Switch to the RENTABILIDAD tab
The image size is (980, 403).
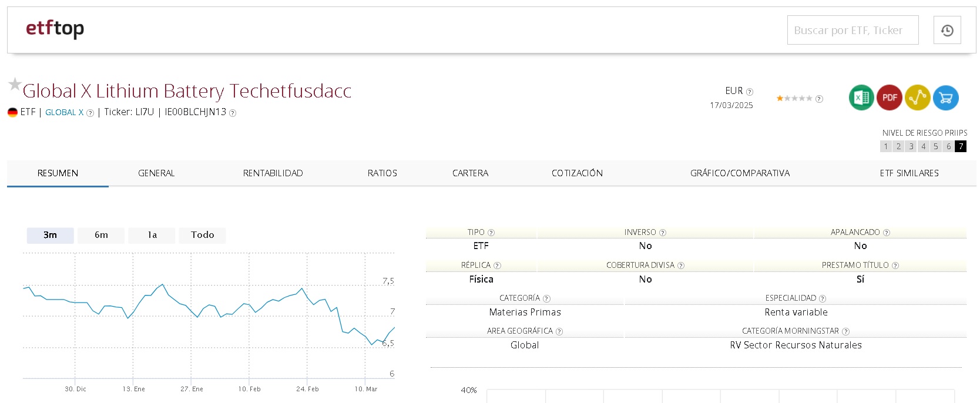point(273,173)
